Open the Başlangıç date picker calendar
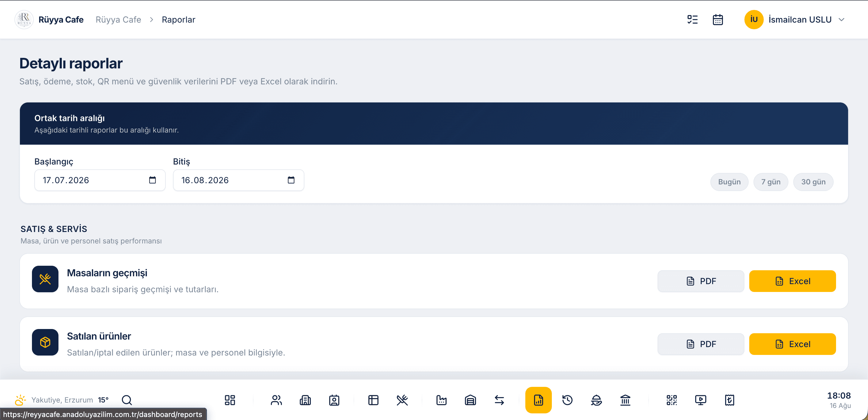Screen dimensions: 868x420 153,180
